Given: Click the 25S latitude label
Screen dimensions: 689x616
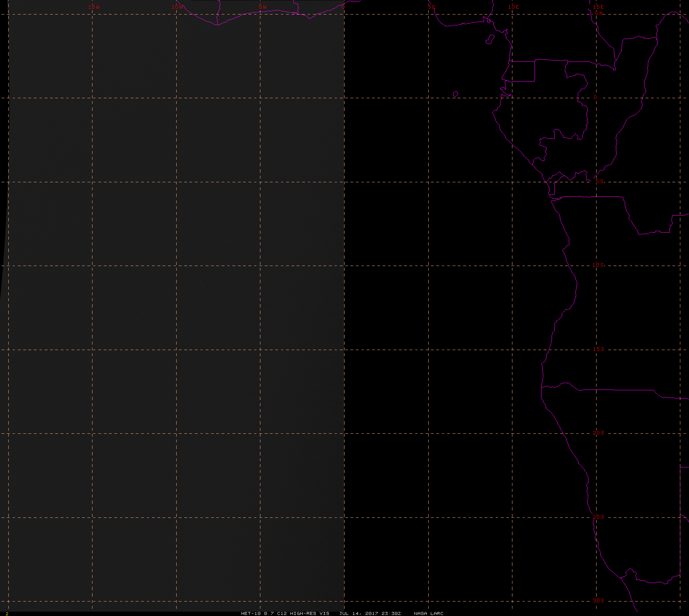Looking at the screenshot, I should (599, 517).
